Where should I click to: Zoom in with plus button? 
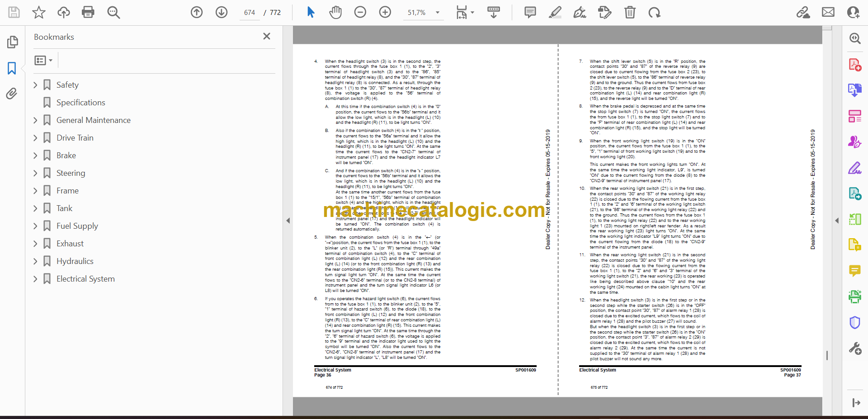click(385, 12)
